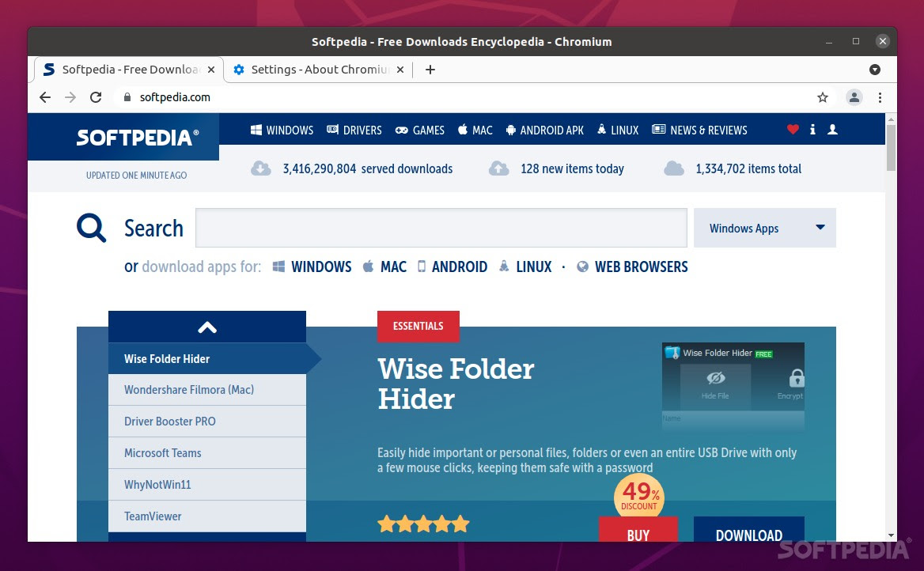
Task: Expand the Windows Apps category dropdown
Action: (x=764, y=228)
